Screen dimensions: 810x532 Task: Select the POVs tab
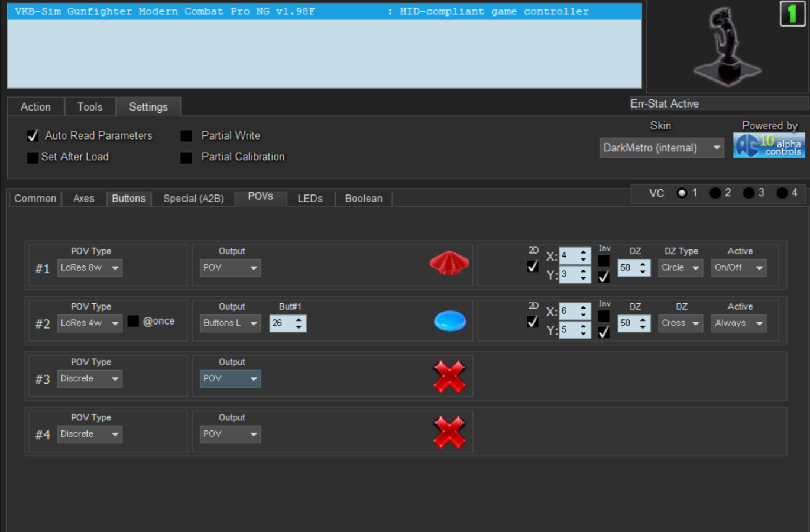tap(261, 197)
